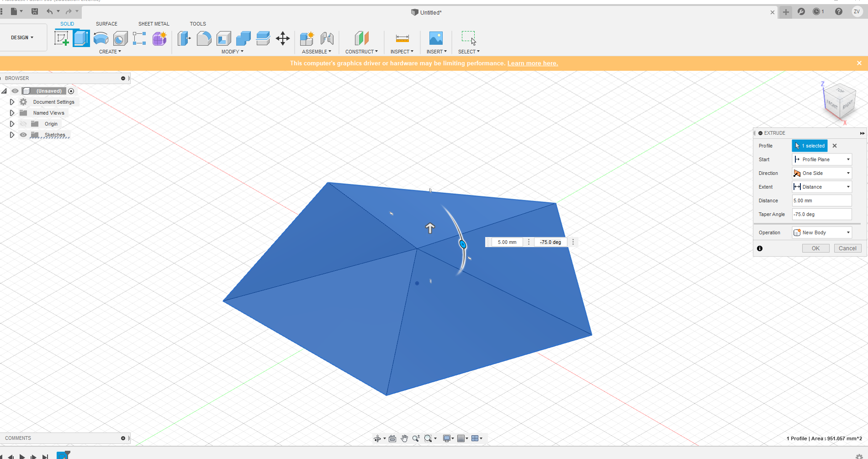Screen dimensions: 868x459
Task: Click the Insert Image icon
Action: (436, 38)
